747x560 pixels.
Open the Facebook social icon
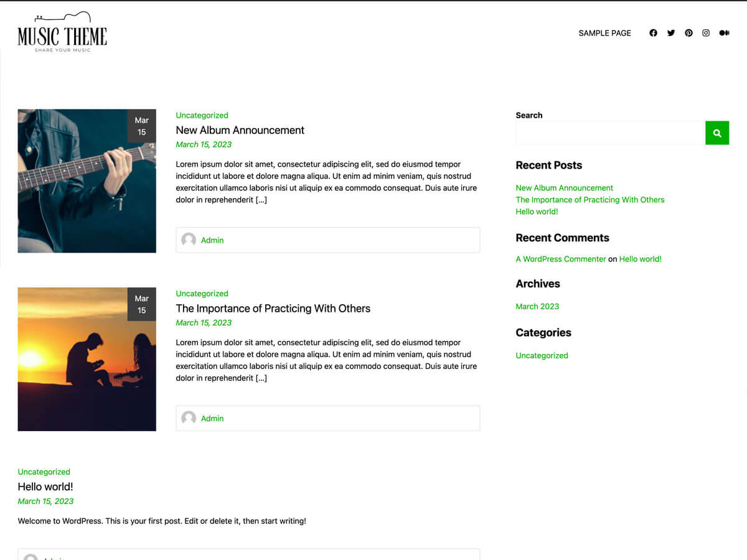[x=653, y=32]
